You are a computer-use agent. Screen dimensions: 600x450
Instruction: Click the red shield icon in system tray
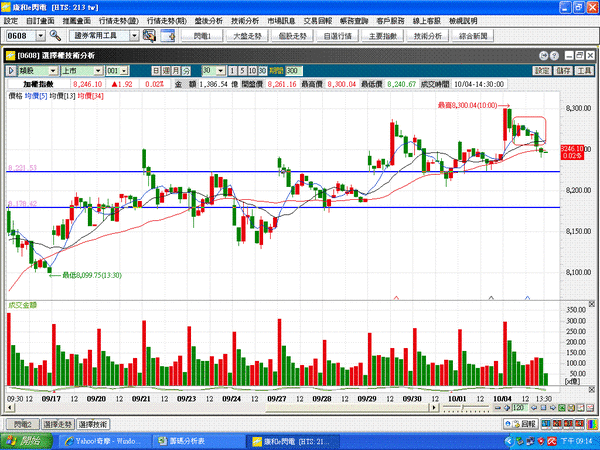pos(541,442)
